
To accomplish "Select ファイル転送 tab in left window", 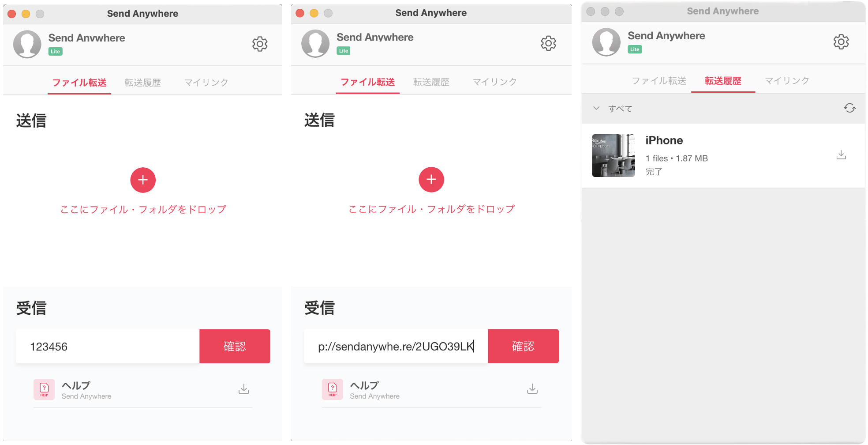I will (x=79, y=83).
